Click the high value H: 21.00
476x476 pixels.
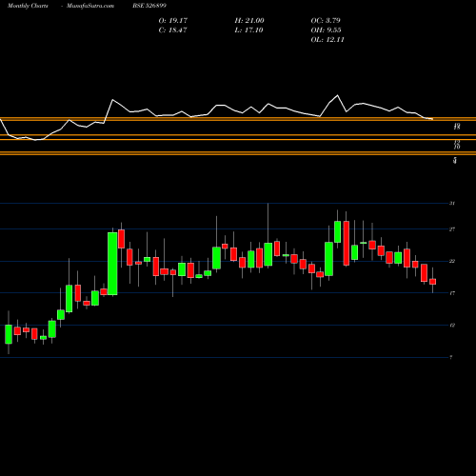pos(249,21)
